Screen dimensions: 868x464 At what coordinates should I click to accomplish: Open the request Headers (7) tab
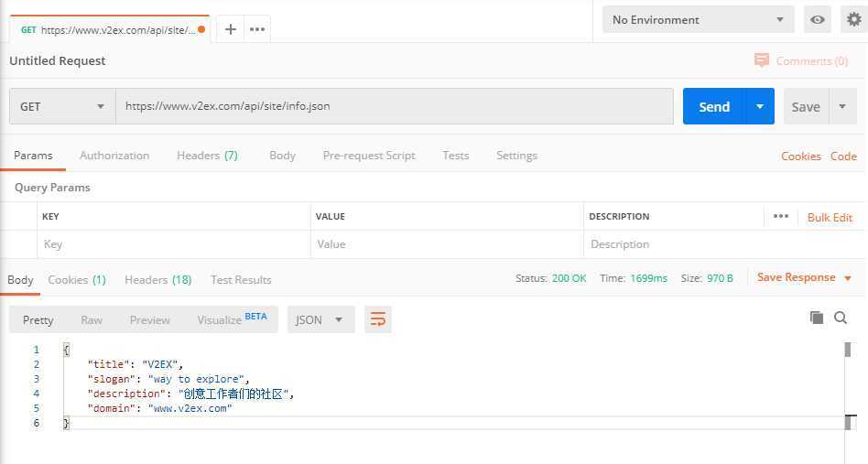[x=207, y=156]
